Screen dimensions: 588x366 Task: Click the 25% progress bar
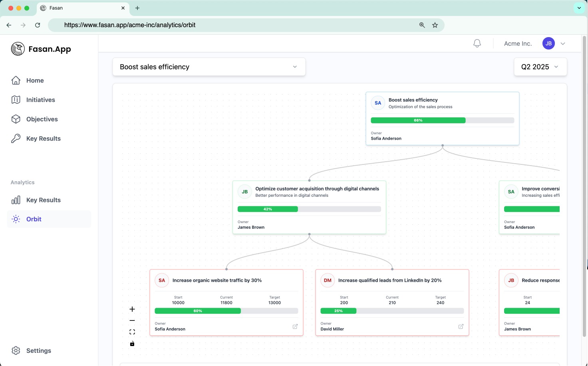point(392,311)
